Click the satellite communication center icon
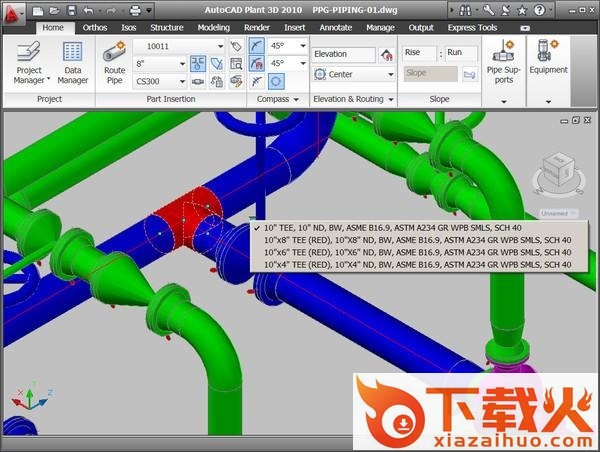600x452 pixels. coord(505,11)
